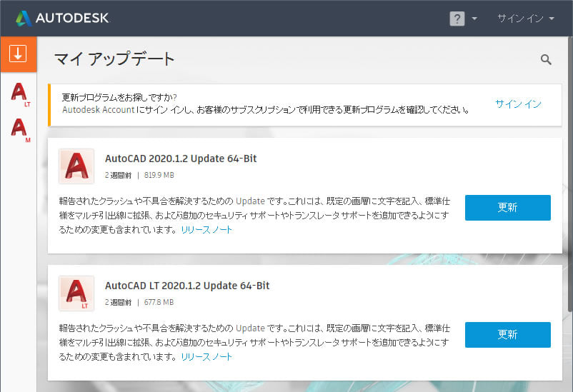Click the 677.8 MB size text
Screen dimensions: 573x392
click(x=159, y=302)
